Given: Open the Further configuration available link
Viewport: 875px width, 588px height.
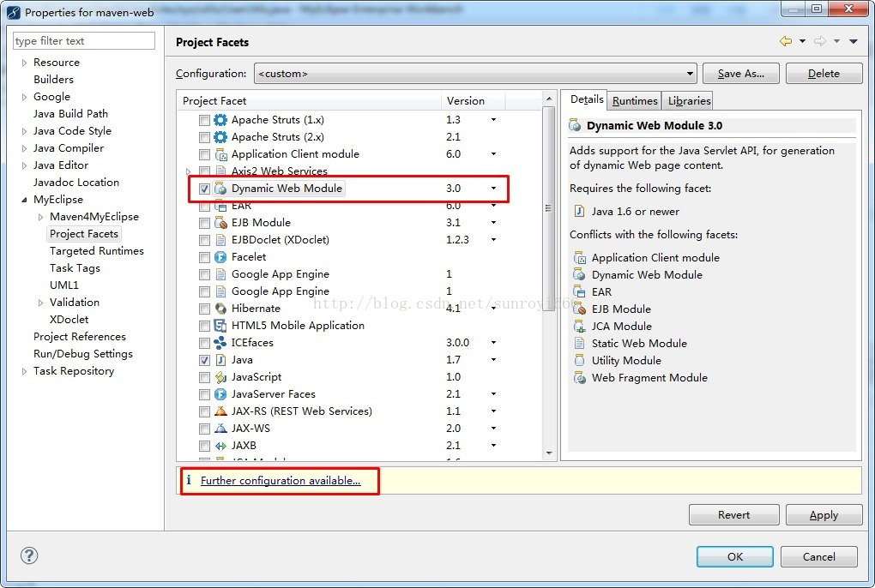Looking at the screenshot, I should 281,481.
